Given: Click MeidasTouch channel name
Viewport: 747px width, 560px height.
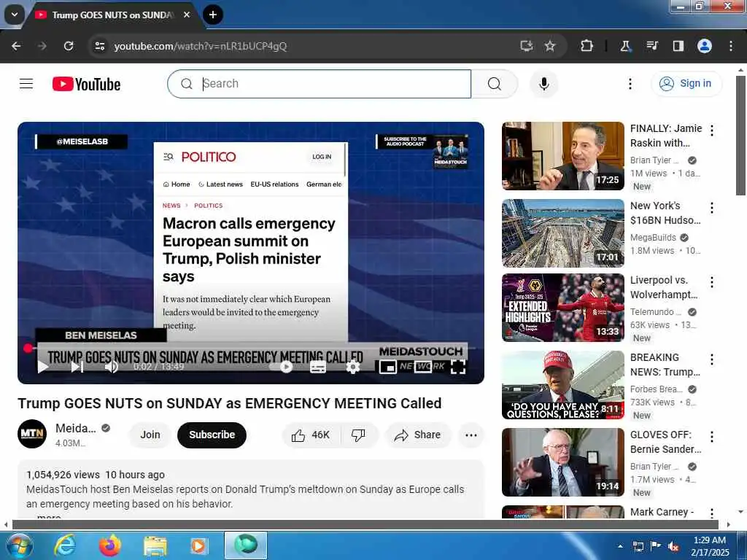Looking at the screenshot, I should tap(76, 428).
